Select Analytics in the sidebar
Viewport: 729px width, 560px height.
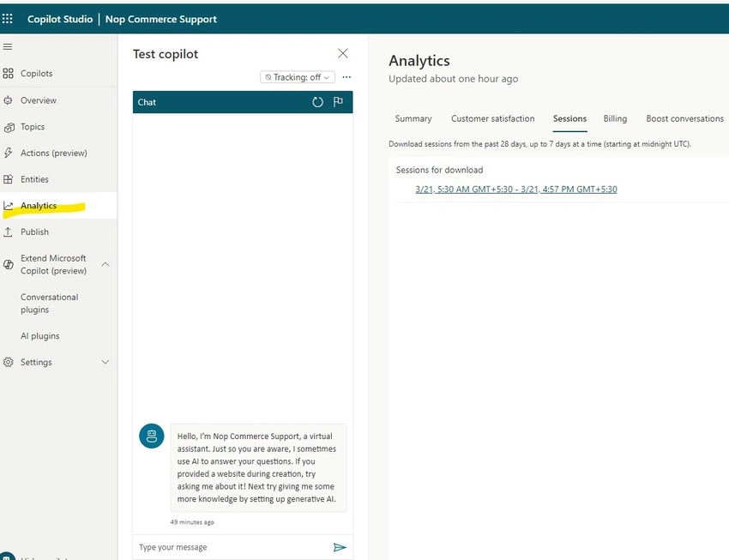pos(58,206)
